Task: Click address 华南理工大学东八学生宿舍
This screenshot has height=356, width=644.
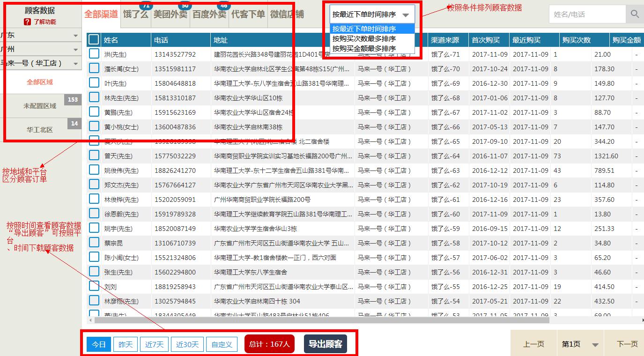Action: point(251,272)
